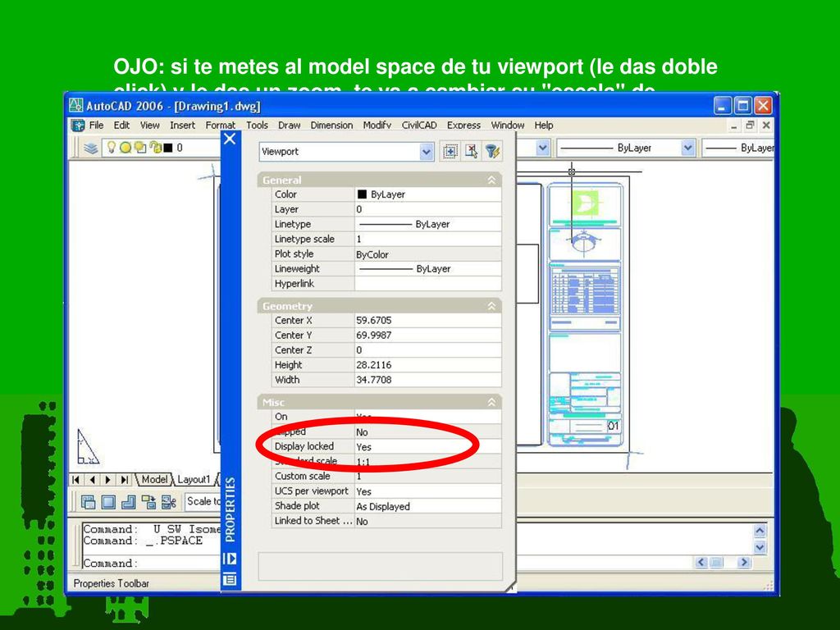
Task: Toggle freeze in current viewport icon
Action: [x=140, y=148]
